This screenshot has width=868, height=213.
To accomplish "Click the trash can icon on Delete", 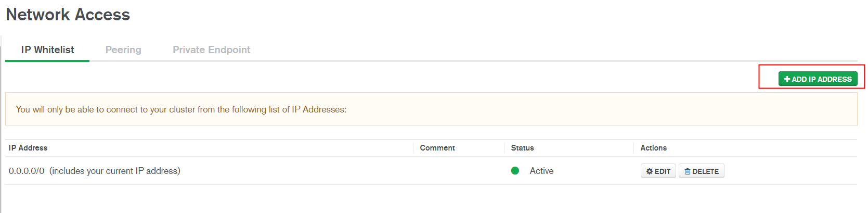I will (688, 171).
